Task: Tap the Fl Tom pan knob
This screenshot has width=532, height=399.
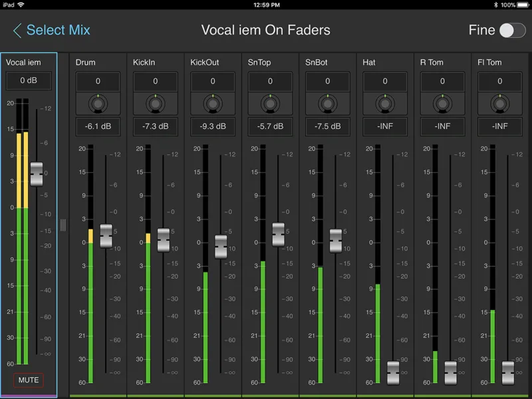Action: click(x=500, y=104)
